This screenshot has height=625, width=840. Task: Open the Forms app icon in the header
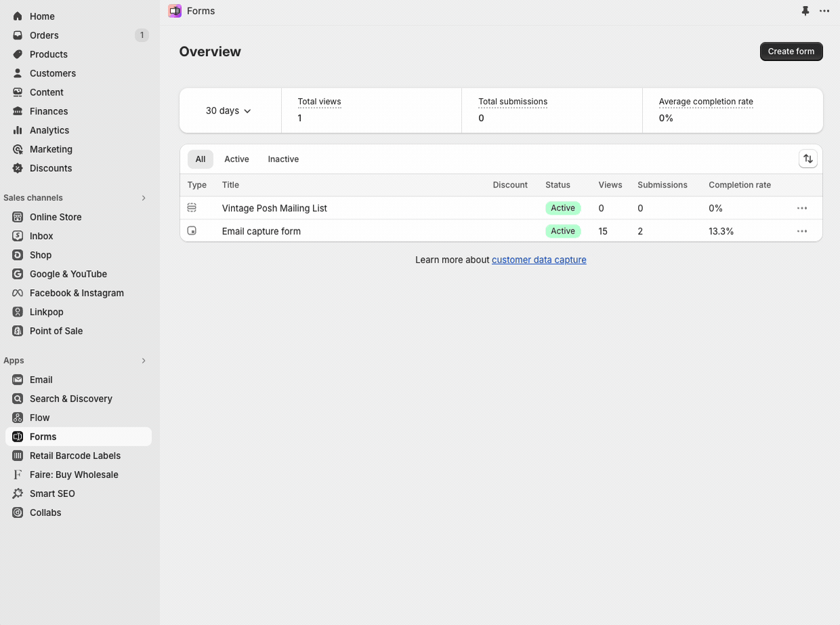coord(174,11)
